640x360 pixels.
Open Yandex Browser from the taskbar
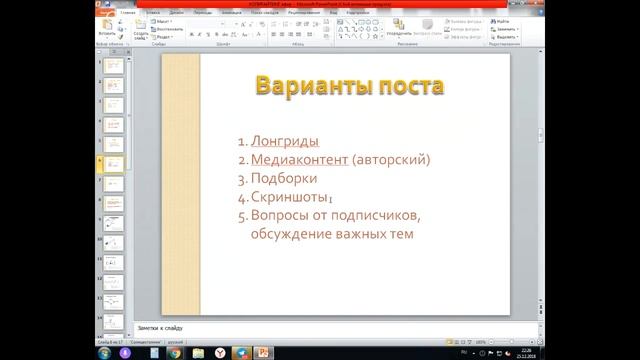(220, 353)
